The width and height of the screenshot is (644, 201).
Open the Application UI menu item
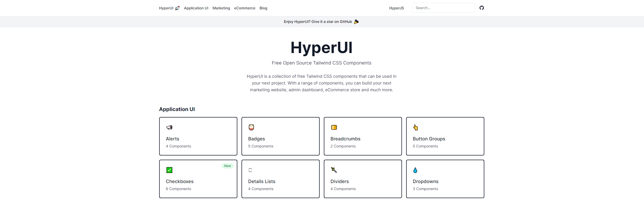[196, 8]
